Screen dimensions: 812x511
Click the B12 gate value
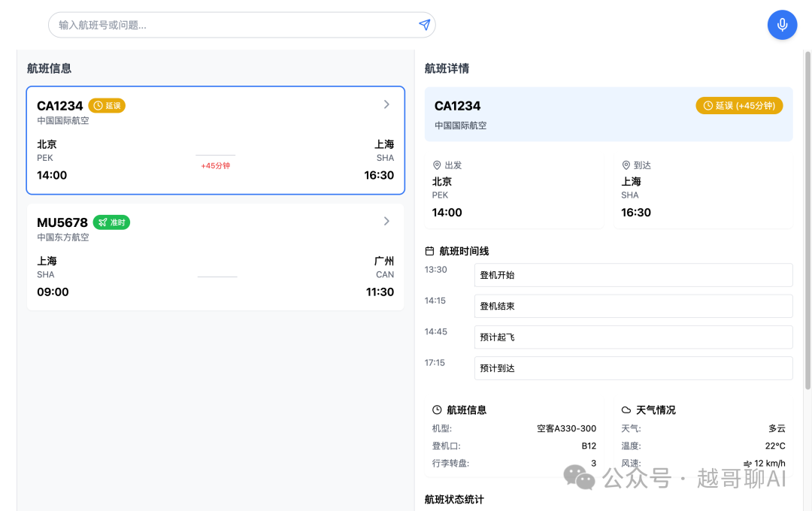pos(589,446)
